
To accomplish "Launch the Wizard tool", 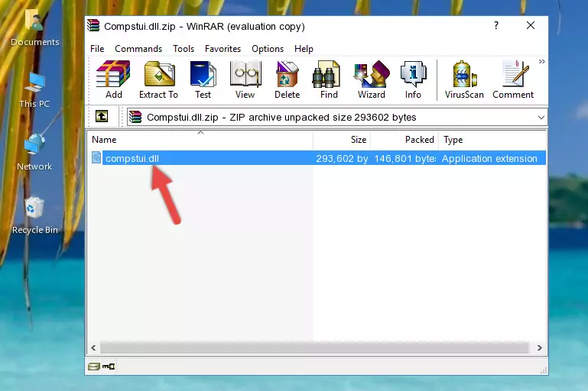I will pyautogui.click(x=372, y=79).
